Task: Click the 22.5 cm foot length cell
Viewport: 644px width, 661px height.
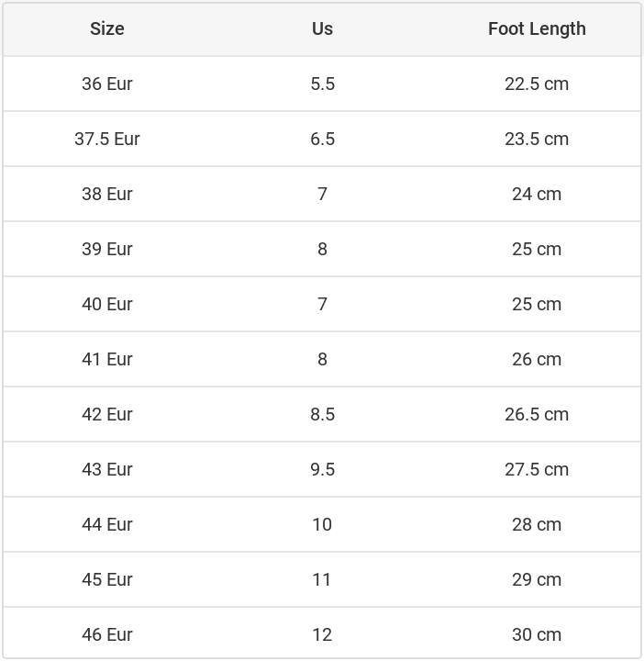Action: coord(537,84)
